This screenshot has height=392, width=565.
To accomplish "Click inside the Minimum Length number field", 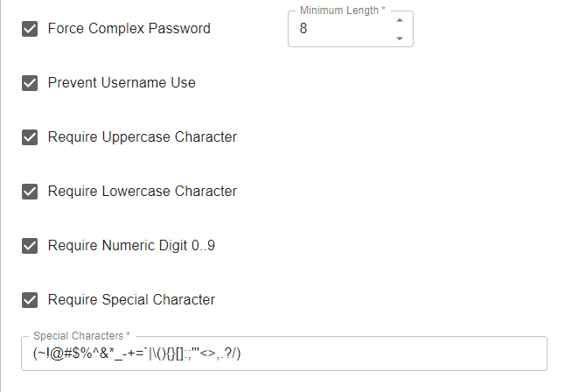I will point(341,29).
